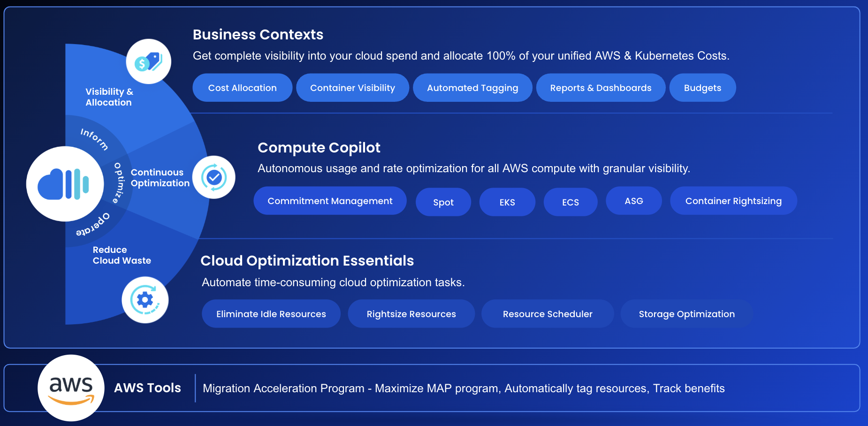868x426 pixels.
Task: Select the ASG pill
Action: (x=634, y=201)
